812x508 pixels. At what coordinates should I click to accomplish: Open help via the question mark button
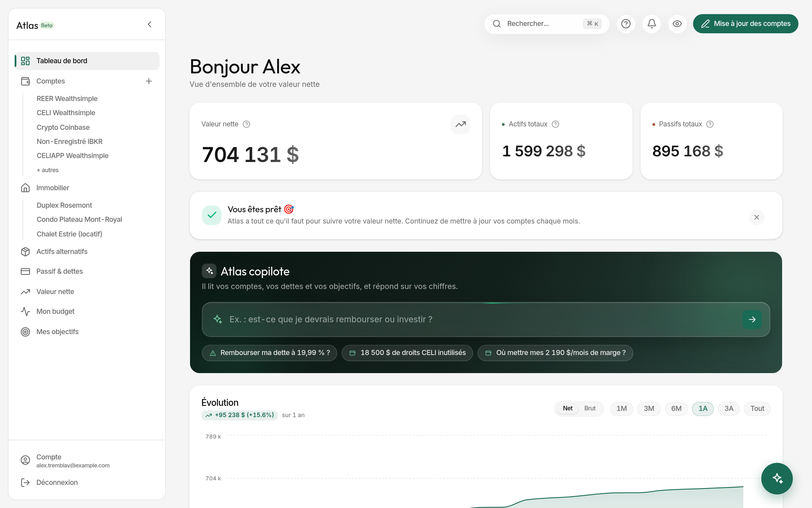(626, 24)
